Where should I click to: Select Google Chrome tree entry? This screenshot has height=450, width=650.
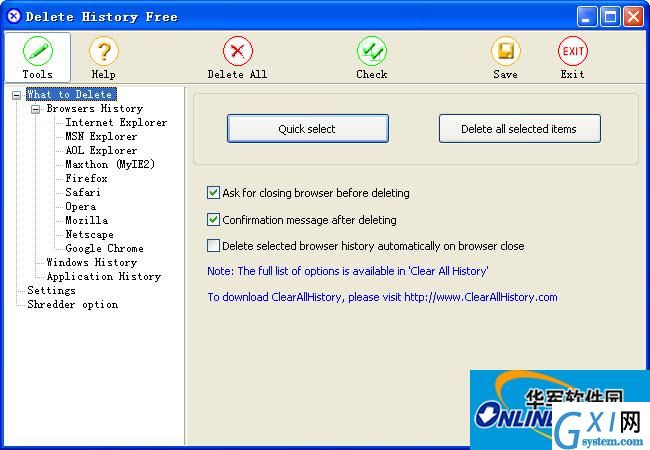104,249
